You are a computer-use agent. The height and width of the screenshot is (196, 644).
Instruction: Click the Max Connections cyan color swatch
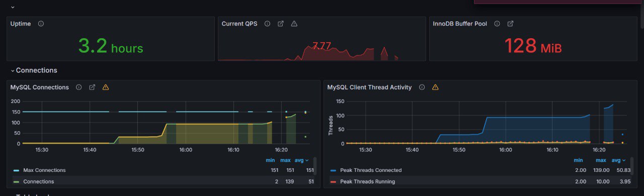[17, 171]
